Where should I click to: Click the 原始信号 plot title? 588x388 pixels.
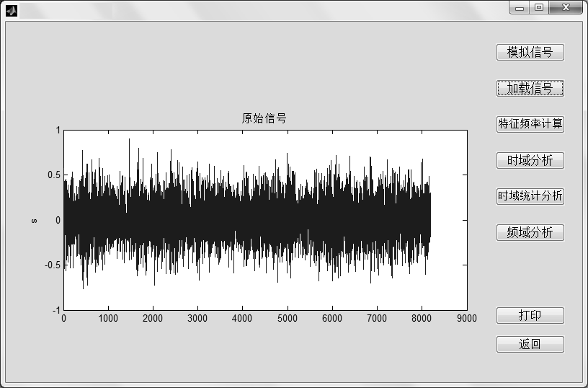click(264, 118)
